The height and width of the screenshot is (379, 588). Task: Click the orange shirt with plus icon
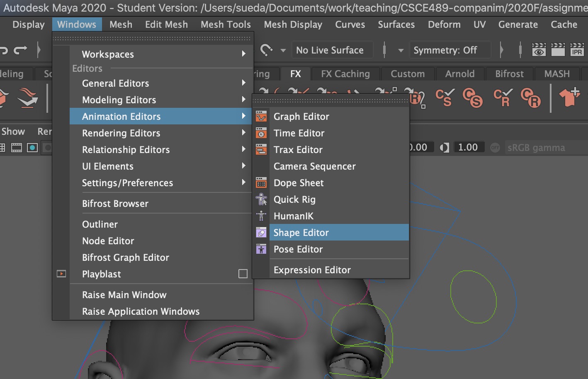coord(569,97)
